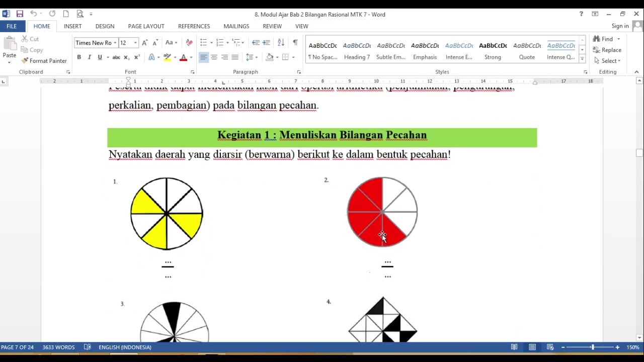The height and width of the screenshot is (362, 644).
Task: Switch to the DESIGN tab
Action: pos(105,26)
